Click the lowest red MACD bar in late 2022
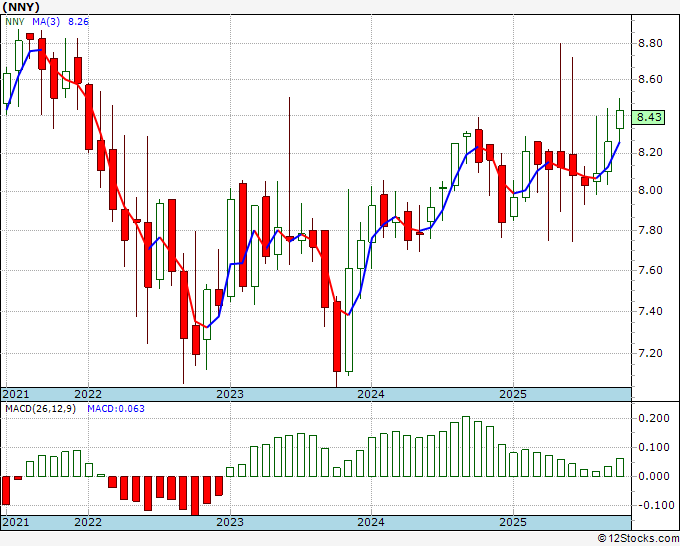 point(195,495)
